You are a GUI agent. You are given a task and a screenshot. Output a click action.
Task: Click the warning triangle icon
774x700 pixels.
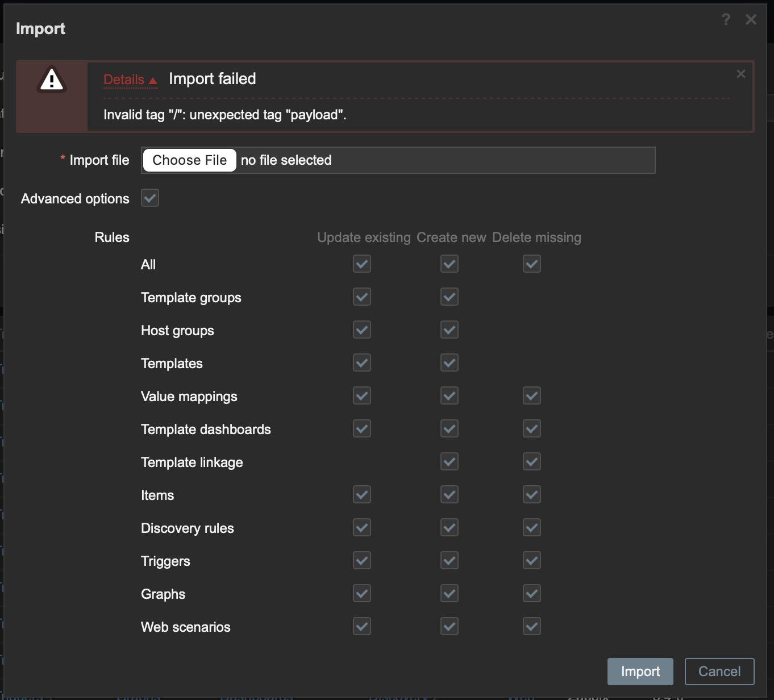coord(52,80)
